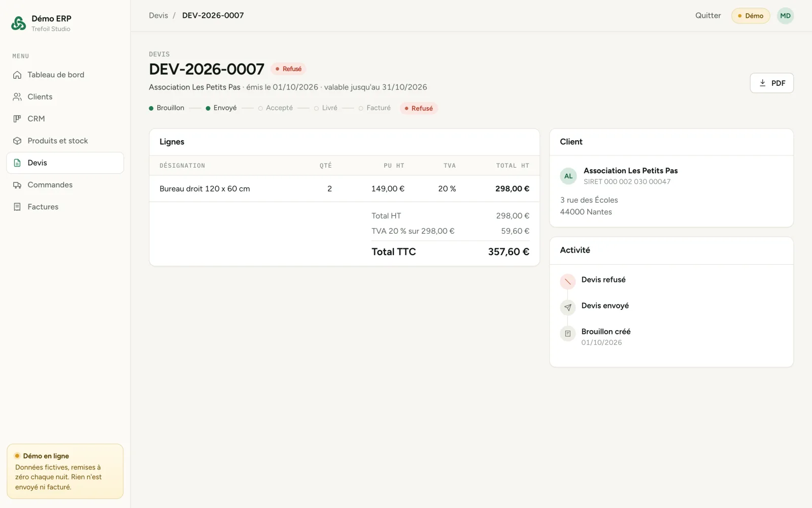Click the AL client avatar
Screen dimensions: 812x508
(x=568, y=176)
